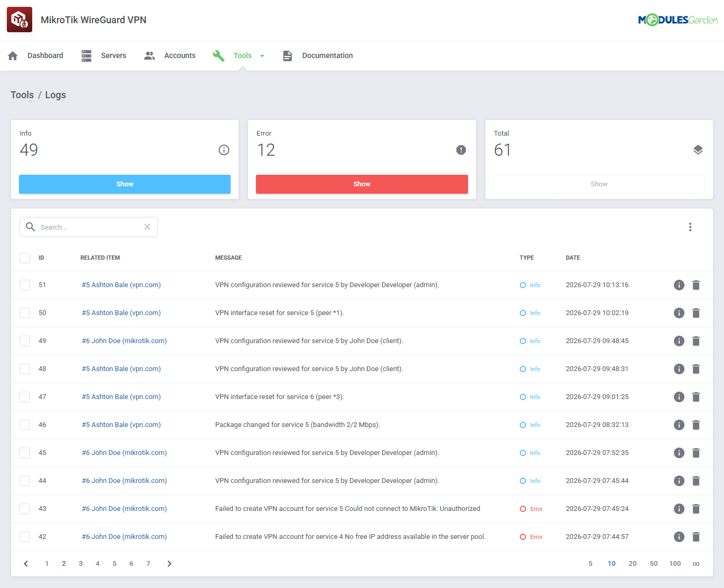Image resolution: width=724 pixels, height=588 pixels.
Task: Check the box for log 51
Action: (25, 285)
